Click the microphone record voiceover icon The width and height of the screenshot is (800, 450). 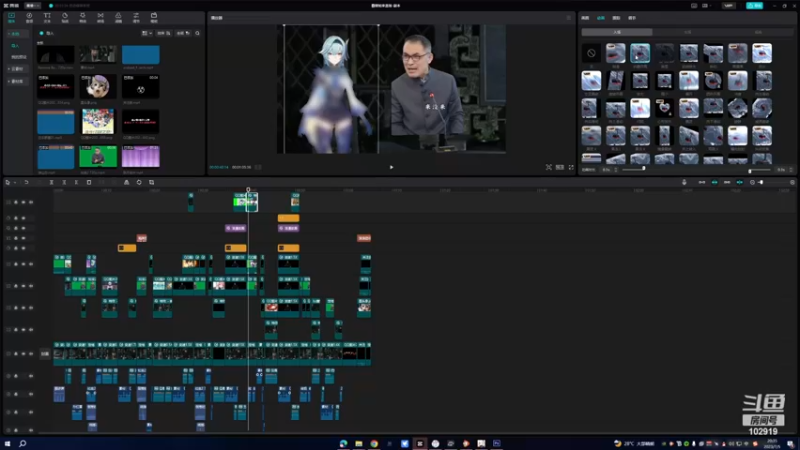[x=684, y=182]
